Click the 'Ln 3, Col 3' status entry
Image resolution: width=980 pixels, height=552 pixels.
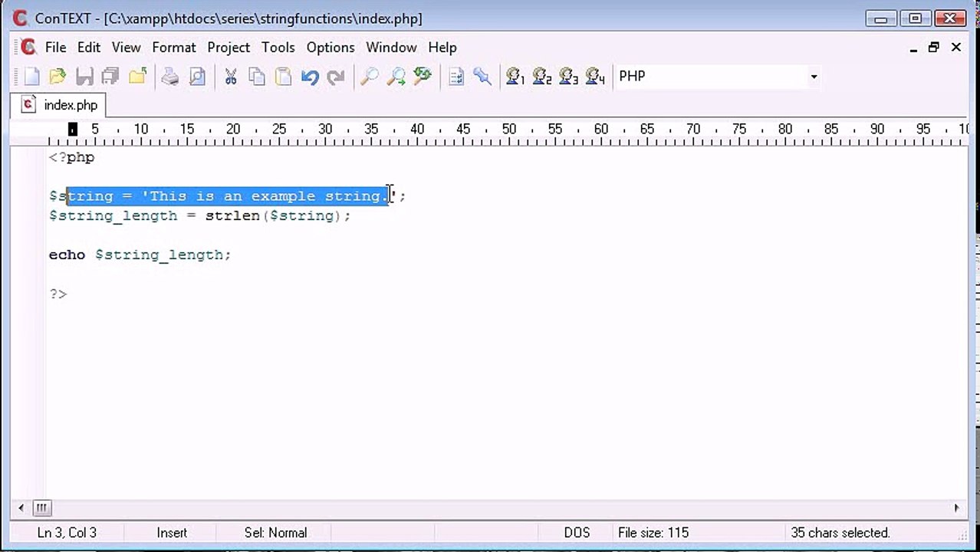click(x=67, y=533)
